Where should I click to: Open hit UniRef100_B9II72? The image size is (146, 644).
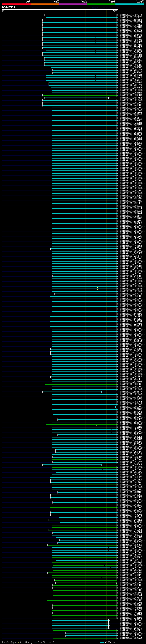pyautogui.click(x=131, y=17)
